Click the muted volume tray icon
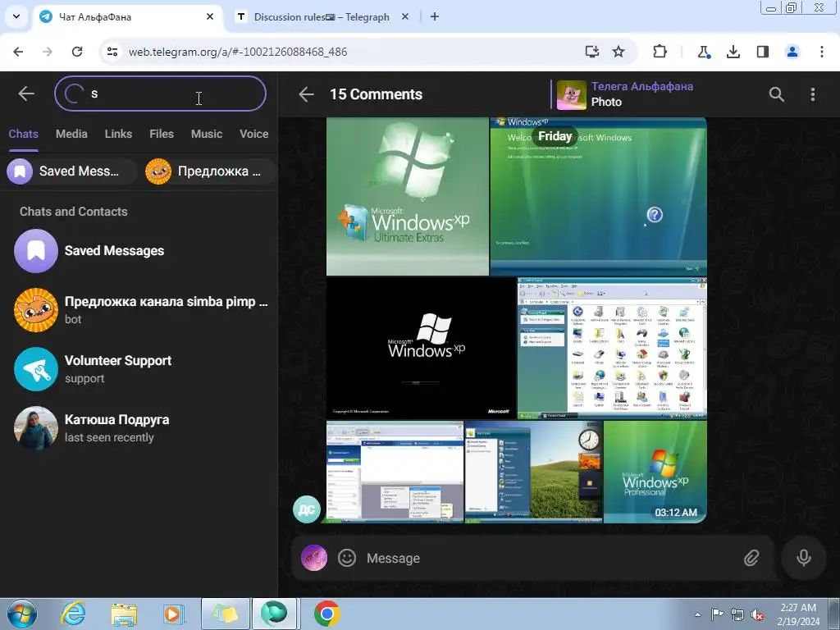This screenshot has height=630, width=840. point(757,614)
